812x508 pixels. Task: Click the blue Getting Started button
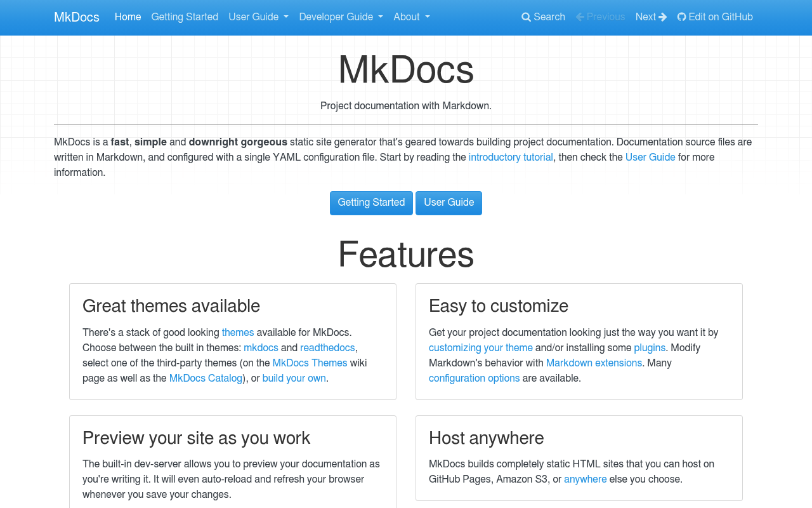tap(371, 203)
